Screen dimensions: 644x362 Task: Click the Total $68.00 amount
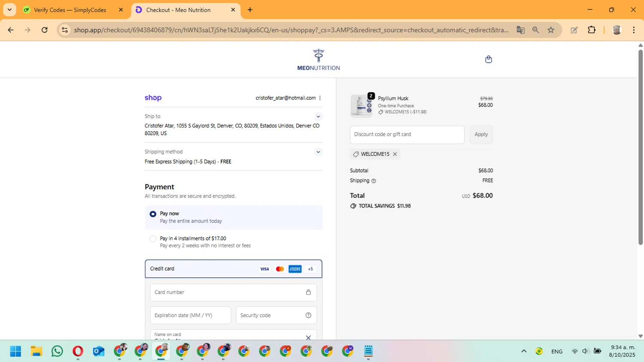pyautogui.click(x=483, y=196)
